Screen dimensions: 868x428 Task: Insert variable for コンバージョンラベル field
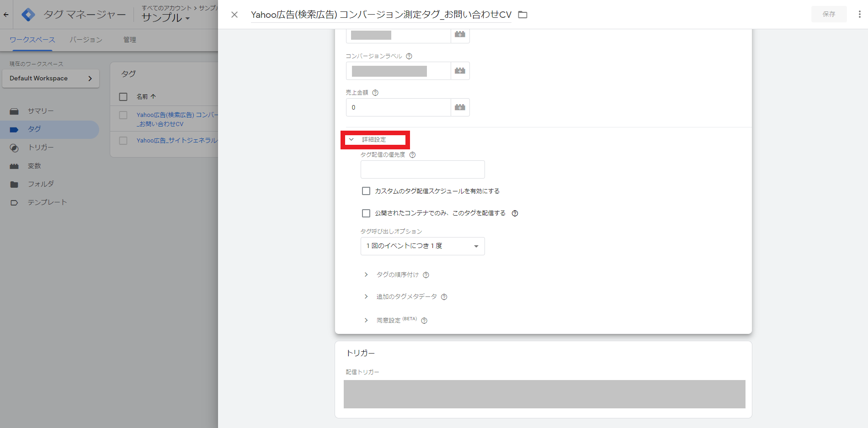click(460, 71)
